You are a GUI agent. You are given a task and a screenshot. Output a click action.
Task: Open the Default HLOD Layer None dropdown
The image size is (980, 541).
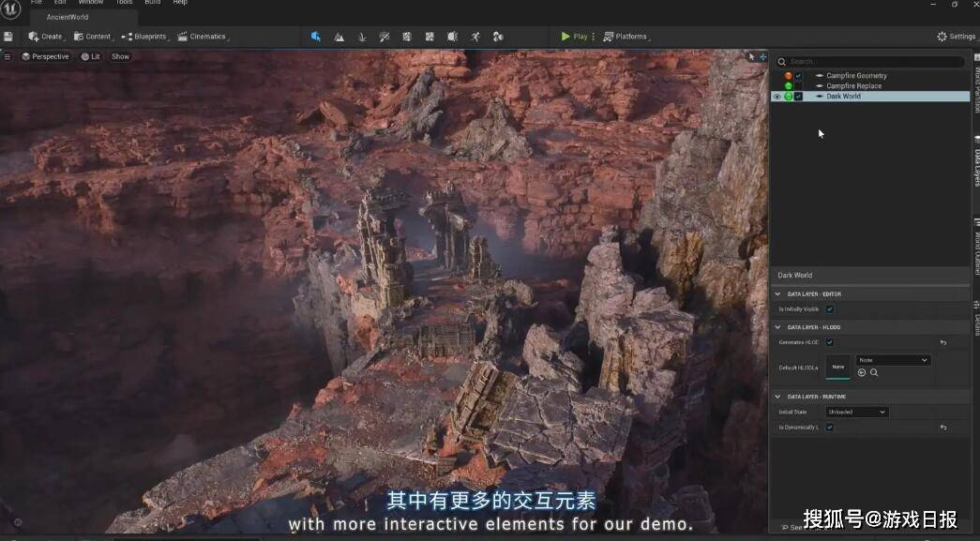point(892,360)
